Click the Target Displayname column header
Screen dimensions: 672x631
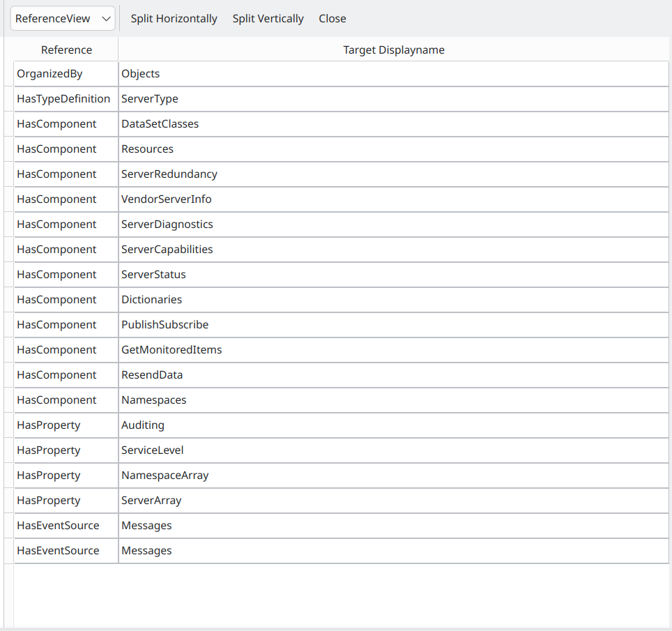[393, 50]
